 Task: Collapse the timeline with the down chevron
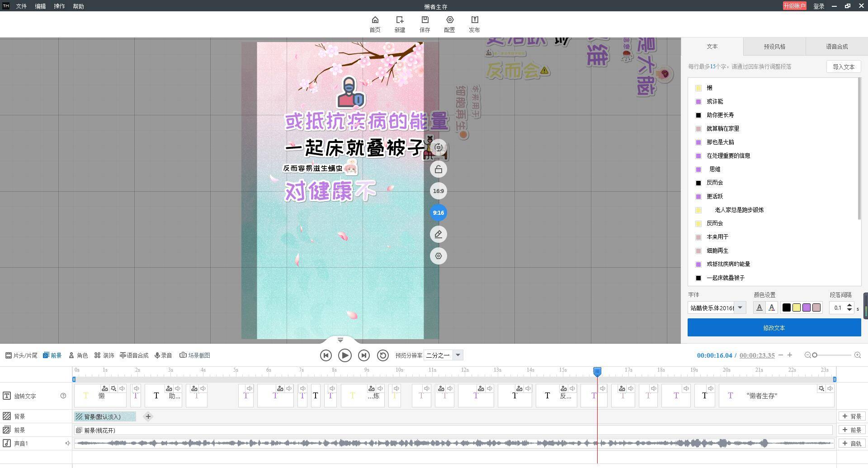pos(340,340)
